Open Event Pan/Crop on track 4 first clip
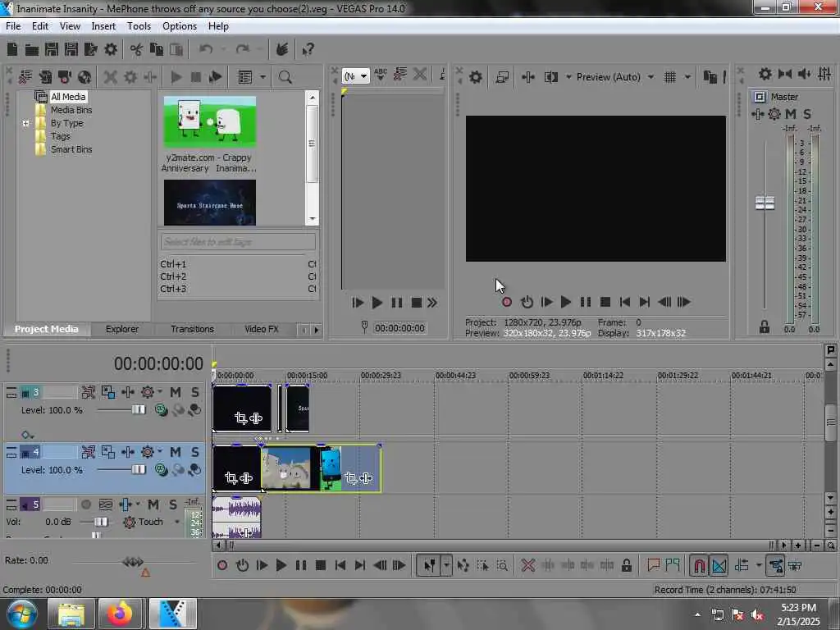 click(231, 478)
